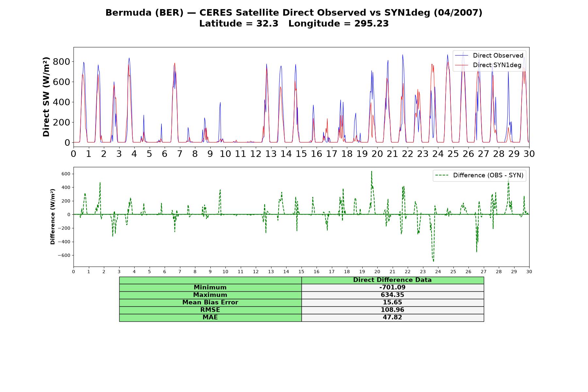The width and height of the screenshot is (588, 392).
Task: Click the Direct Difference Data table header
Action: [393, 280]
